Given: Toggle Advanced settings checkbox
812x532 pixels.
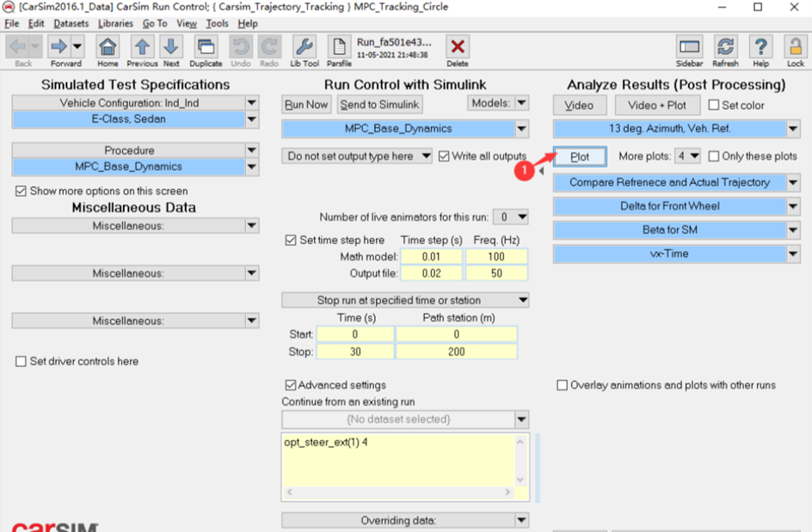Looking at the screenshot, I should tap(291, 385).
